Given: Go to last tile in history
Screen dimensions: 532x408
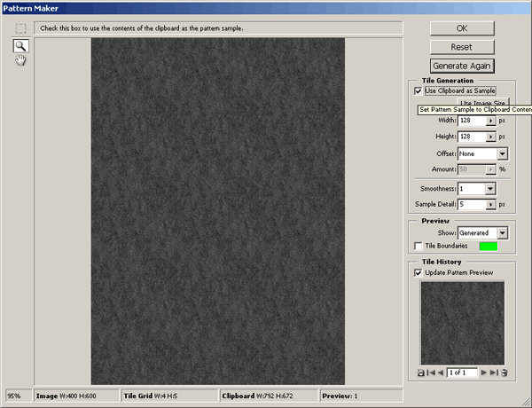Looking at the screenshot, I should (493, 373).
